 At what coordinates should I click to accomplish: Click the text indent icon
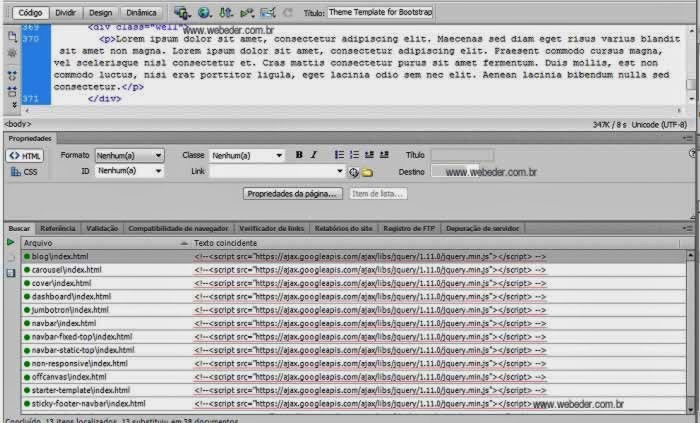coord(384,155)
